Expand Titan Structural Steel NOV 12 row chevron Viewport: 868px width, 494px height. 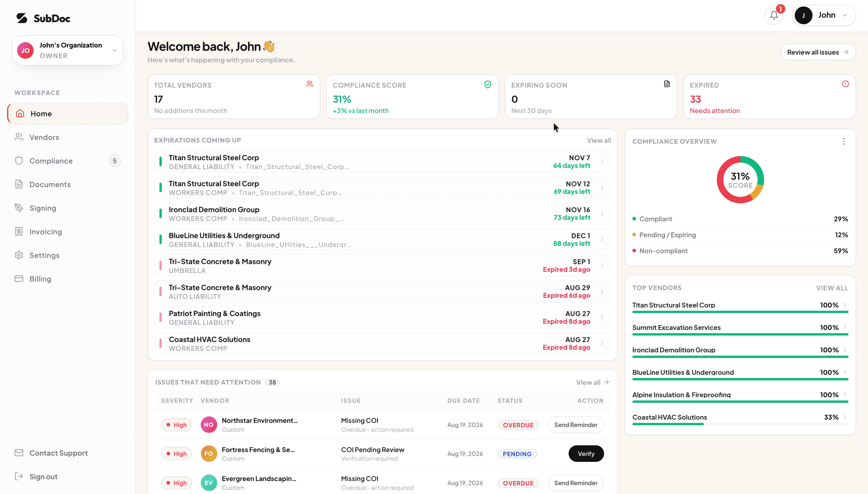[x=602, y=187]
